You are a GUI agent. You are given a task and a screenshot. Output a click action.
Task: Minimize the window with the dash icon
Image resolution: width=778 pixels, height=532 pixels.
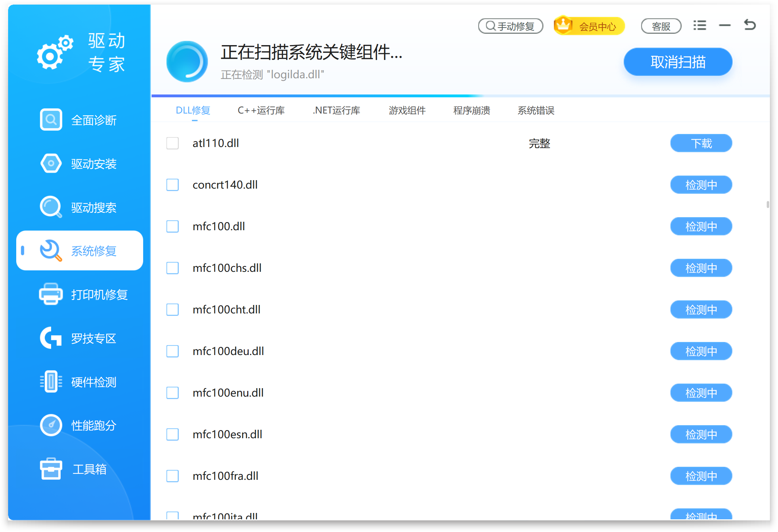[725, 25]
